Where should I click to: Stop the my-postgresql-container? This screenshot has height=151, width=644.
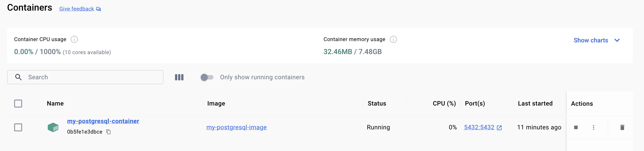point(576,128)
